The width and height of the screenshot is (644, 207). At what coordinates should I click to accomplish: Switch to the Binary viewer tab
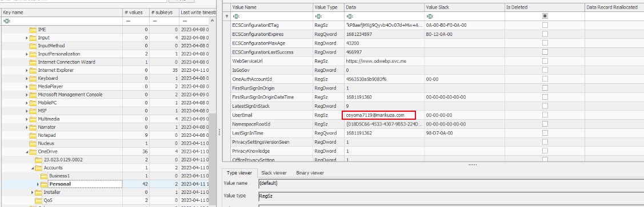click(310, 173)
